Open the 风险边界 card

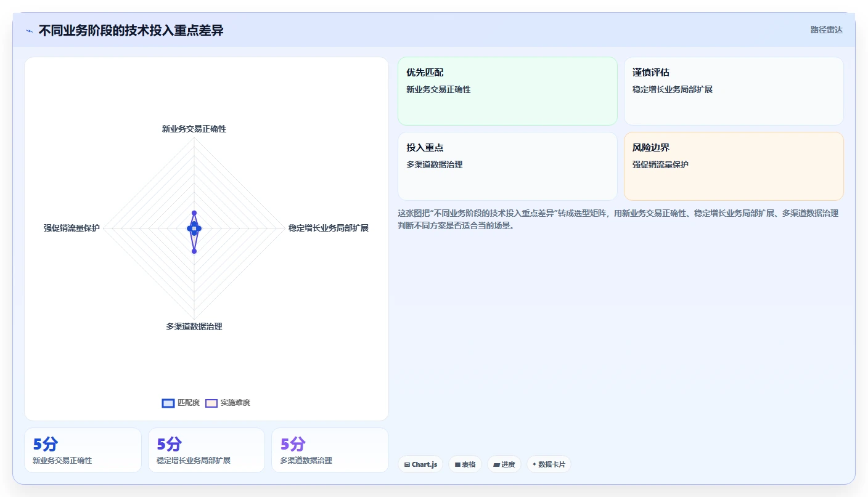click(x=734, y=166)
